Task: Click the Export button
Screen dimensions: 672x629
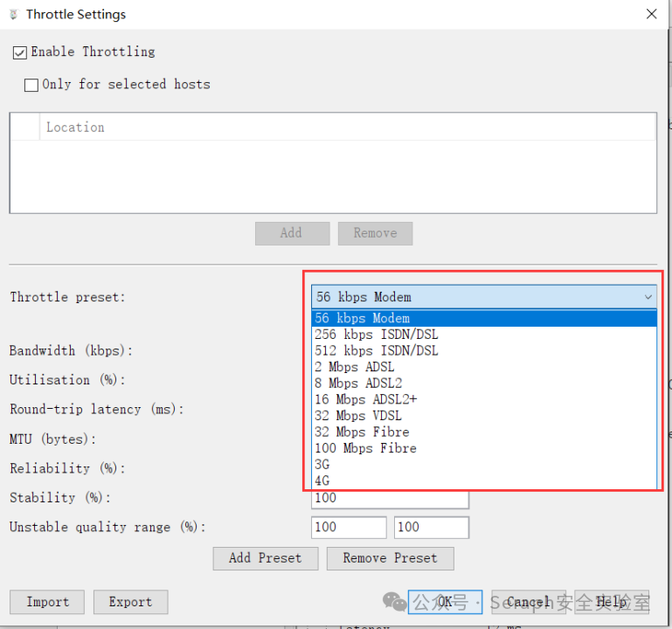Action: pos(131,602)
